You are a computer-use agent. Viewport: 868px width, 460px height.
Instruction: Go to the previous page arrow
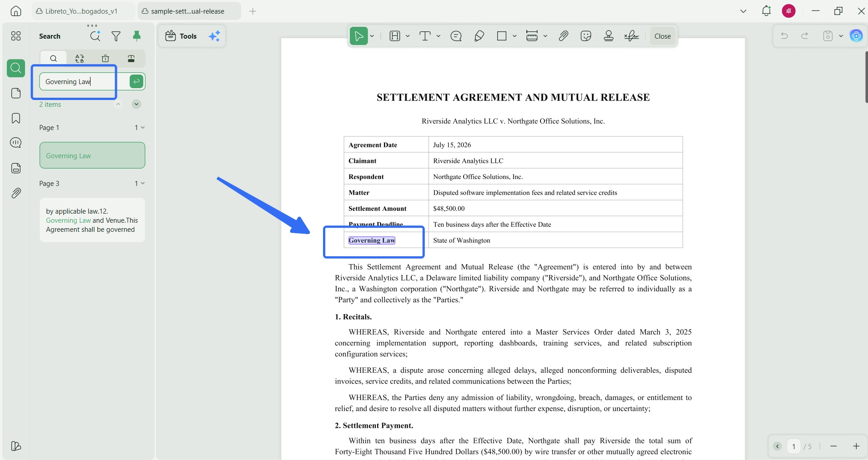pyautogui.click(x=778, y=446)
